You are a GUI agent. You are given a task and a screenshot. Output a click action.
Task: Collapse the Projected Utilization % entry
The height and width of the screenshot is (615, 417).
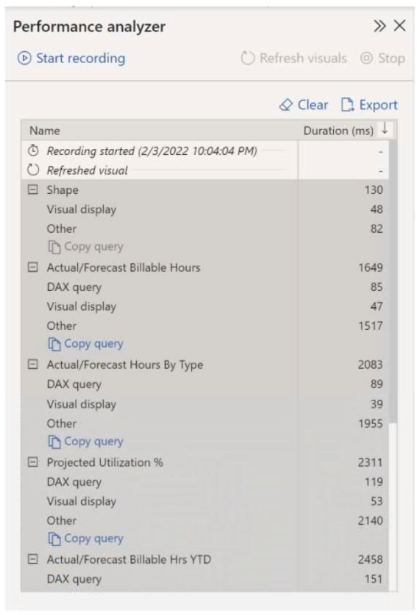coord(33,462)
